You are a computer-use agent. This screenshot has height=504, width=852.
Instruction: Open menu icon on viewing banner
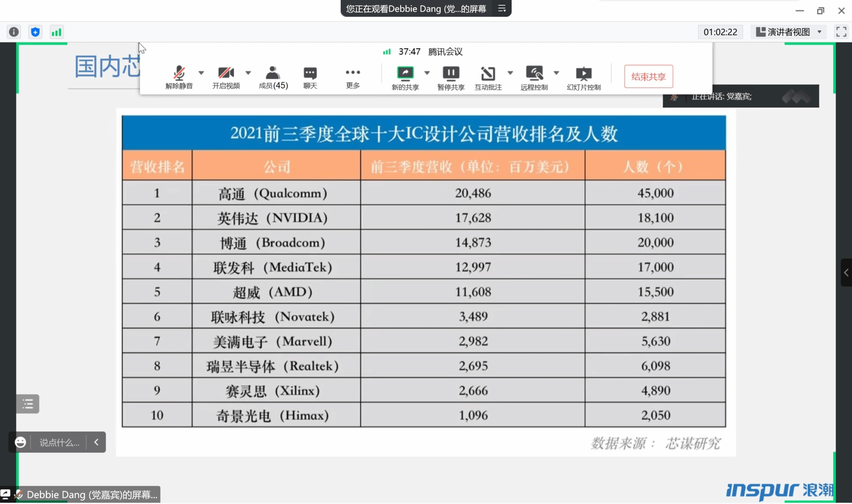(x=502, y=8)
